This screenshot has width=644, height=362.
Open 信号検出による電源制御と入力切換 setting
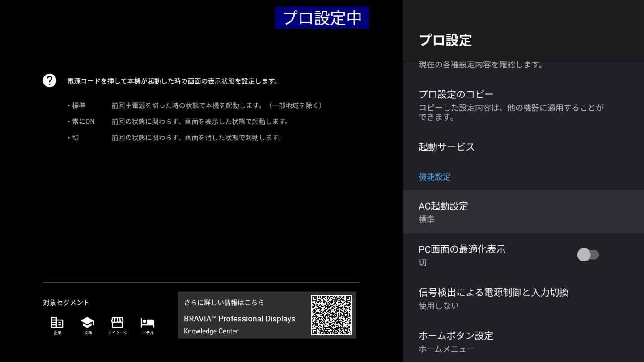tap(522, 298)
